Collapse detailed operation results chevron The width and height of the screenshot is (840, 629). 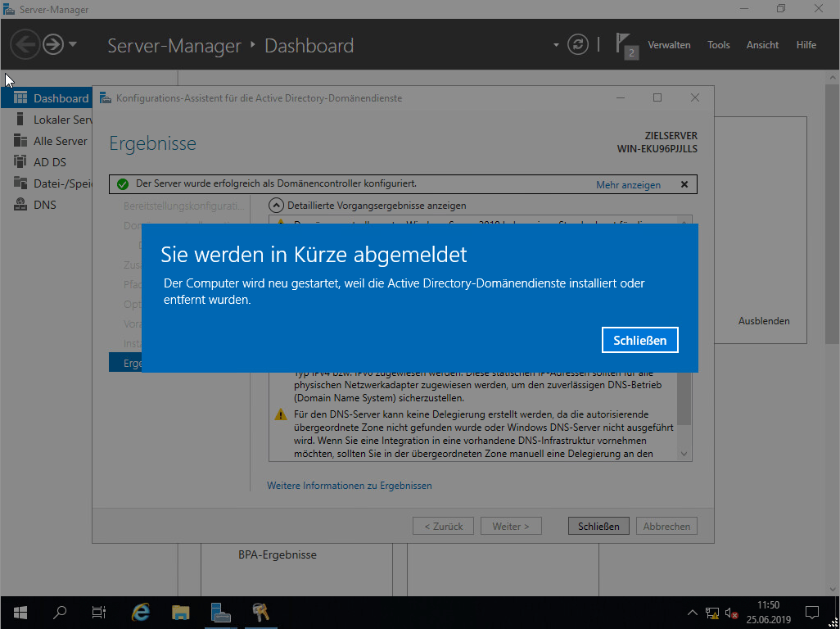point(276,206)
